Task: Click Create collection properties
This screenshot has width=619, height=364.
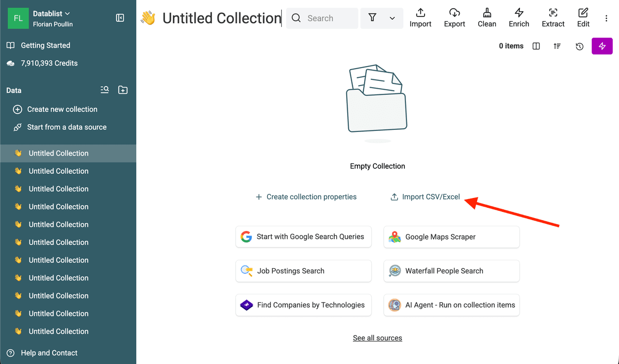Action: tap(306, 197)
